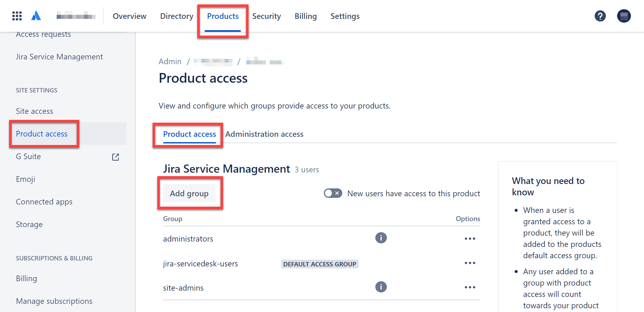The image size is (644, 312).
Task: Click the G Suite external link icon
Action: point(116,157)
